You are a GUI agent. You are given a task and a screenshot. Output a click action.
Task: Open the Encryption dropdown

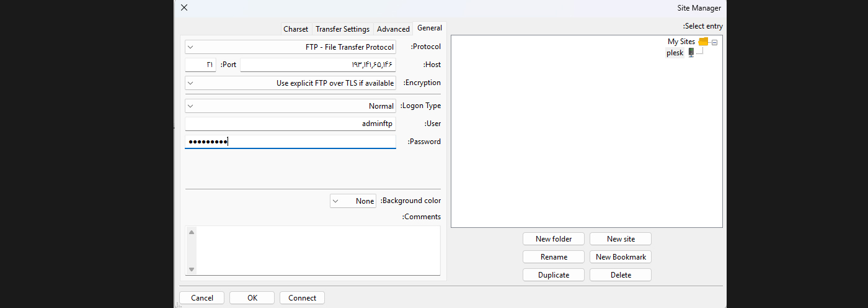click(x=290, y=83)
